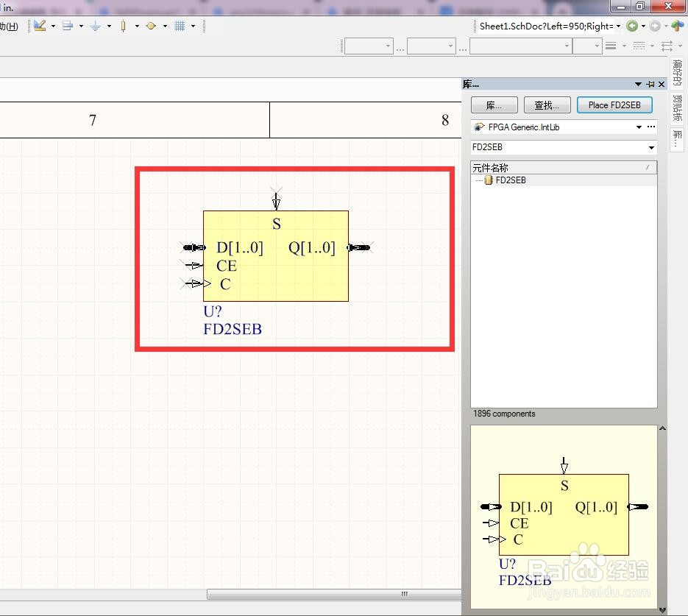Click the Q[1..0] output pin on component
688x616 pixels.
click(360, 248)
